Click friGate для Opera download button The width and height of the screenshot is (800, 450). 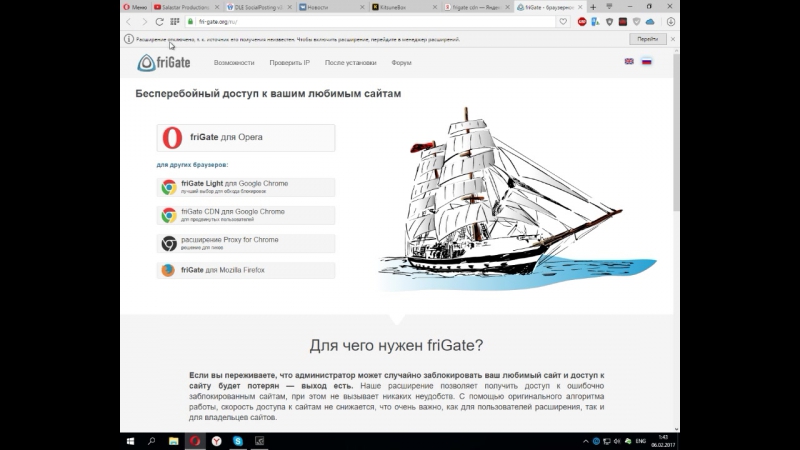pos(246,138)
